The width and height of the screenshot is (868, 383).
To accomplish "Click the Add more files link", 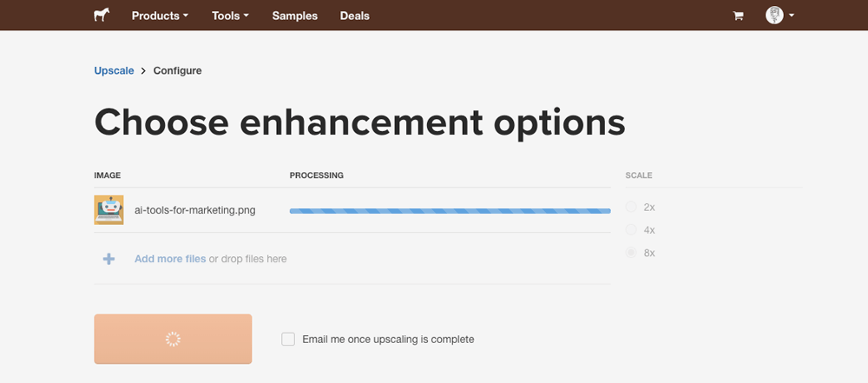I will pyautogui.click(x=170, y=259).
